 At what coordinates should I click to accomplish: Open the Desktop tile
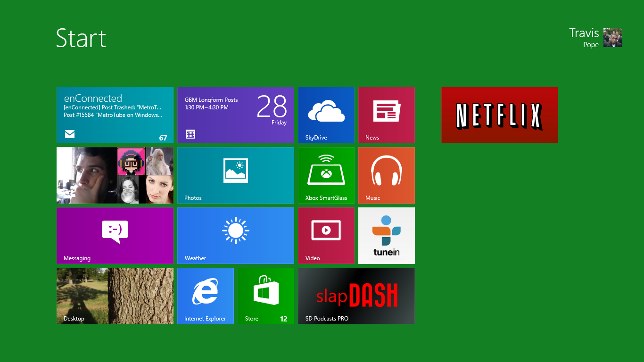coord(115,296)
